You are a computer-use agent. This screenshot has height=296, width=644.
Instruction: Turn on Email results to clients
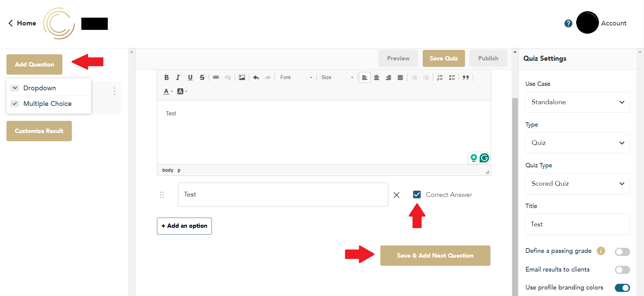point(622,270)
